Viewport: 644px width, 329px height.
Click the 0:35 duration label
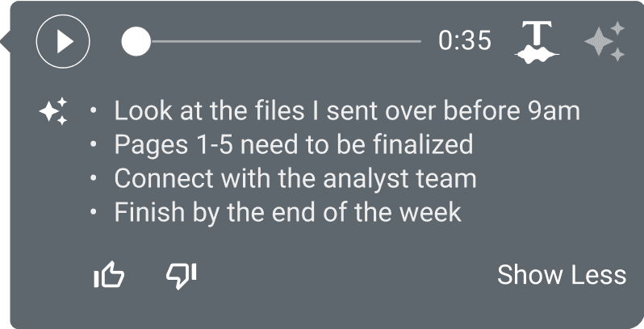[x=464, y=40]
